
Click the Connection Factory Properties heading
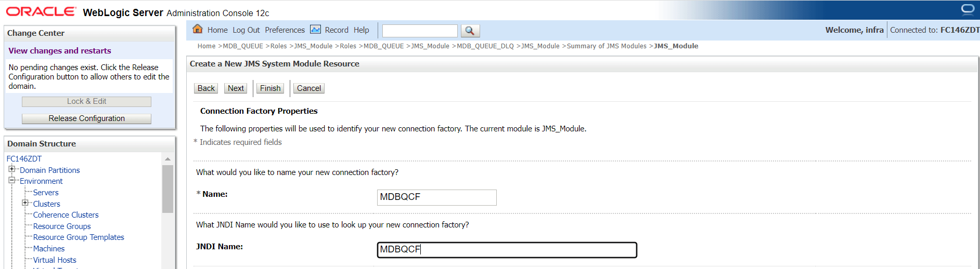point(259,111)
